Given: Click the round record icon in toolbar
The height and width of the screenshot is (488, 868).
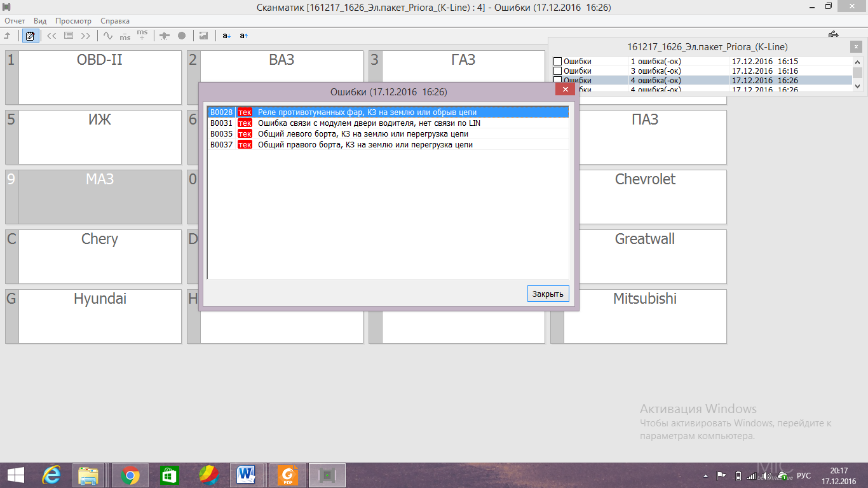Looking at the screenshot, I should coord(181,36).
